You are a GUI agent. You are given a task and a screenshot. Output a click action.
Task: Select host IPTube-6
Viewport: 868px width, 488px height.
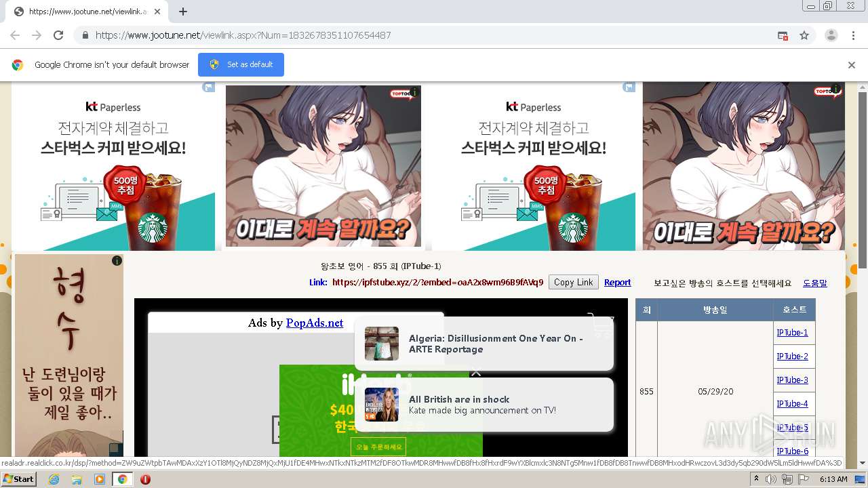coord(792,451)
